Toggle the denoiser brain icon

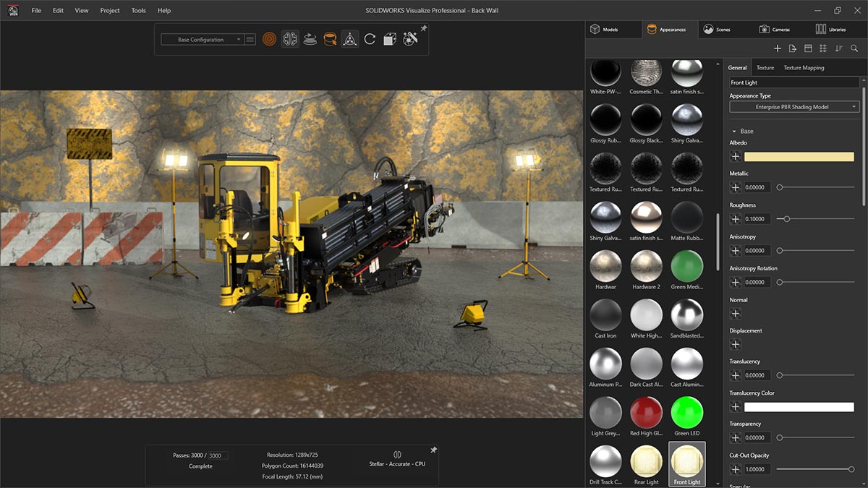click(290, 39)
